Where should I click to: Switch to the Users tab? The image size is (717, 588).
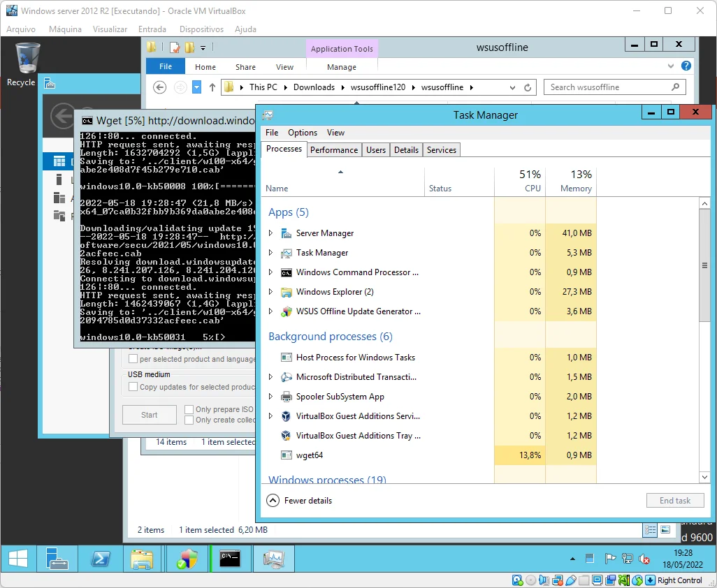pyautogui.click(x=376, y=150)
